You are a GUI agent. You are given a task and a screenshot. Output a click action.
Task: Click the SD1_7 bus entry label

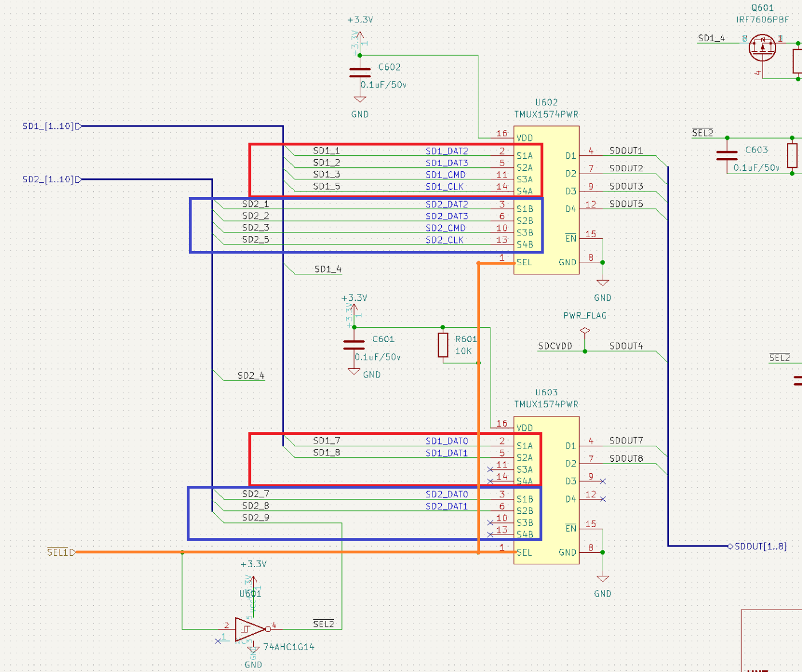tap(327, 441)
